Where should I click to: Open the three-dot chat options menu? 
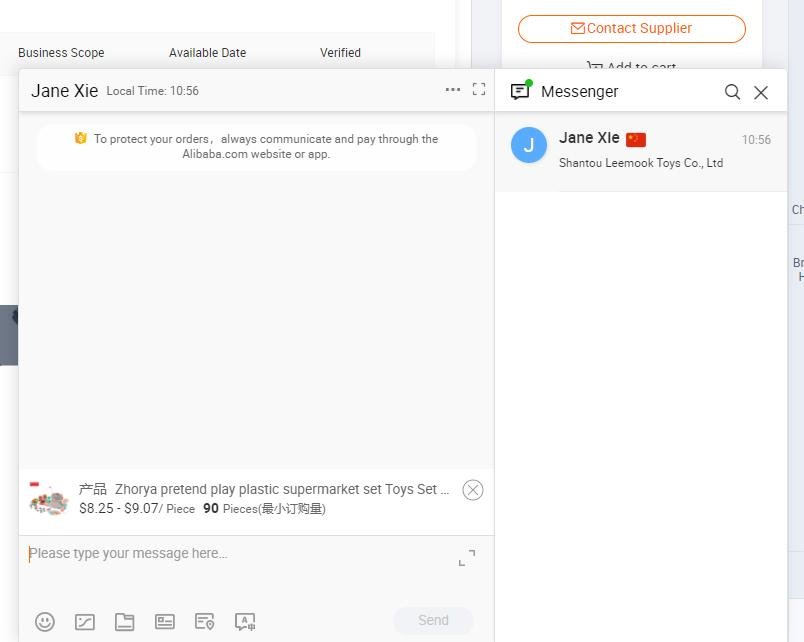453,90
